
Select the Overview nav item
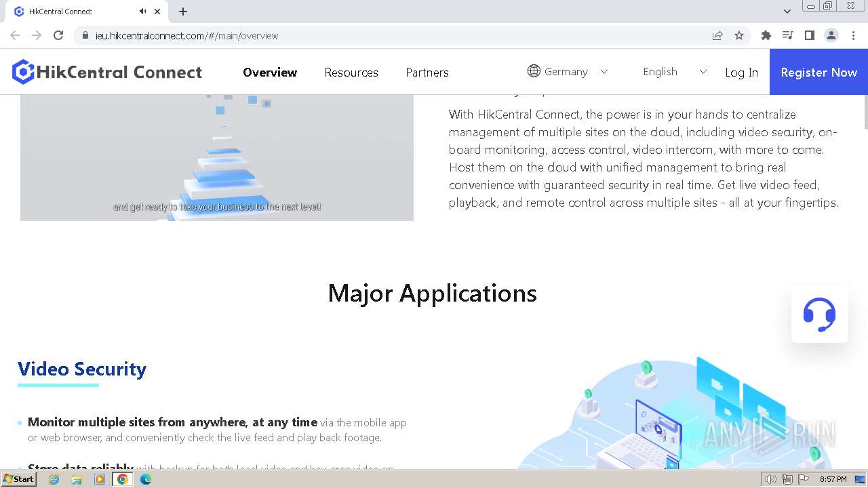270,73
